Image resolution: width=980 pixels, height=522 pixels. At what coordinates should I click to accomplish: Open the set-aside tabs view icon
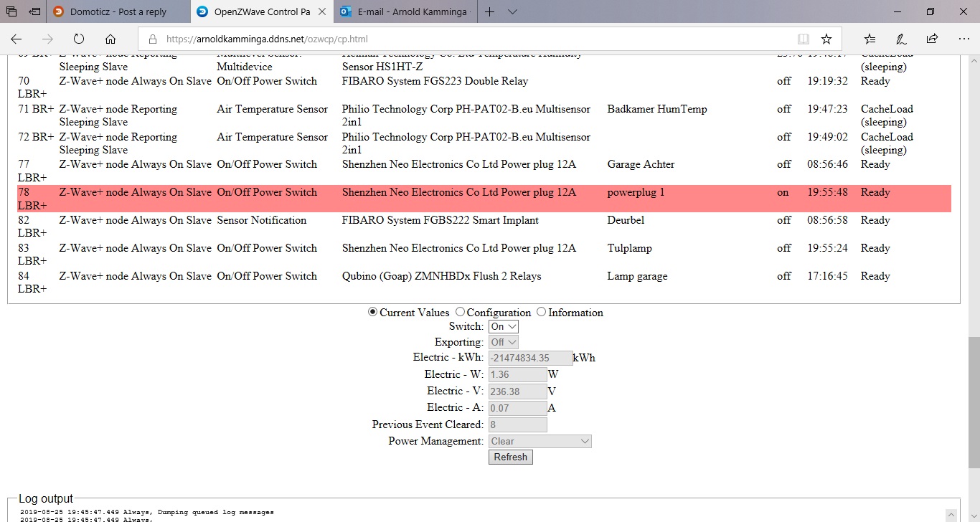(x=12, y=11)
